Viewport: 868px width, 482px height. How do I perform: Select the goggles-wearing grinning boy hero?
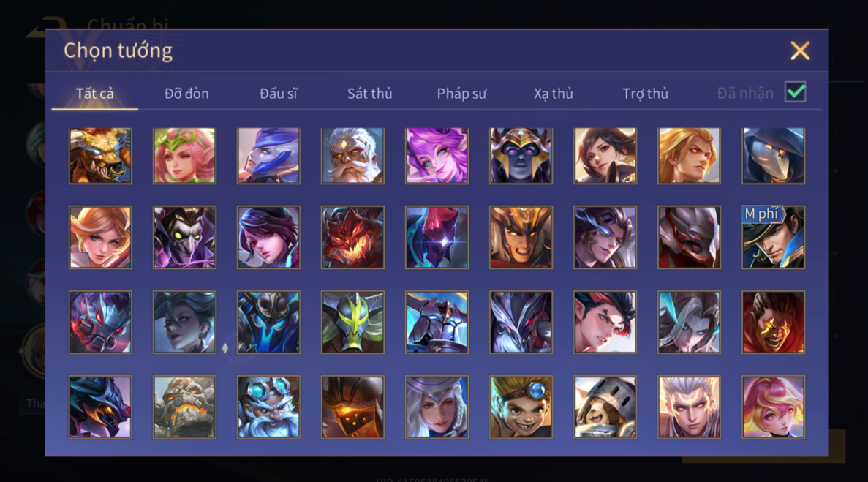tap(521, 407)
